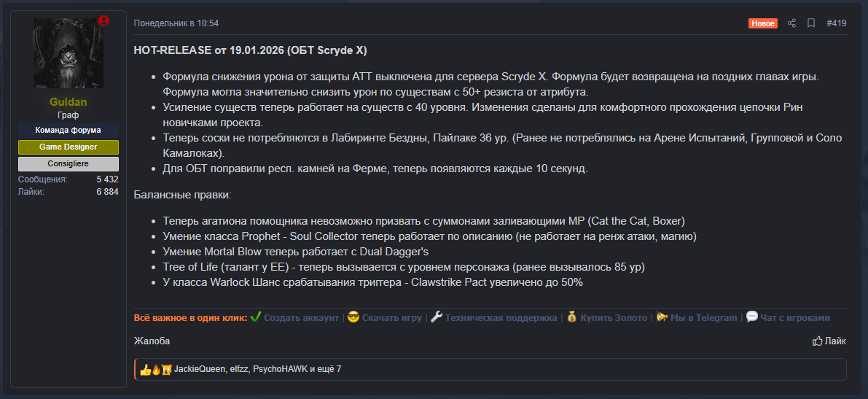Open the Мы в Telegram link
Screen dimensions: 868x399
(x=703, y=317)
